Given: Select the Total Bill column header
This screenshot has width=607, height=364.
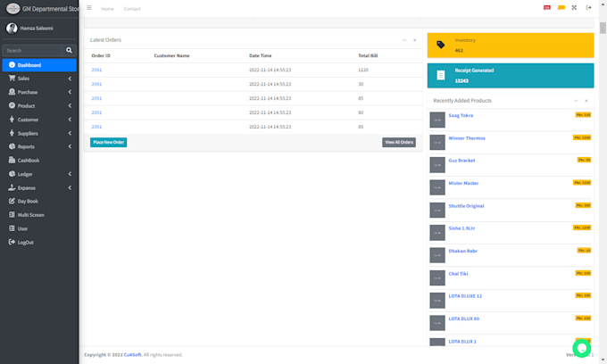Looking at the screenshot, I should 368,55.
